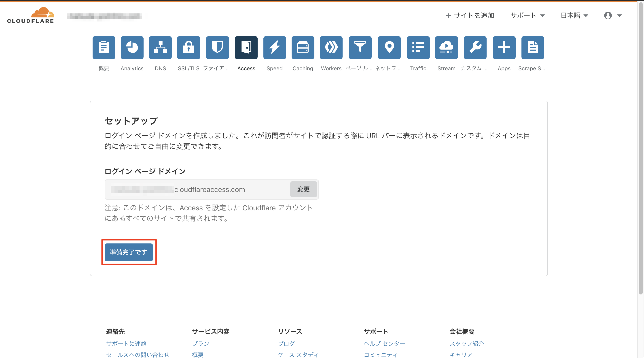Open the Traffic list icon
The height and width of the screenshot is (358, 644).
[x=418, y=47]
